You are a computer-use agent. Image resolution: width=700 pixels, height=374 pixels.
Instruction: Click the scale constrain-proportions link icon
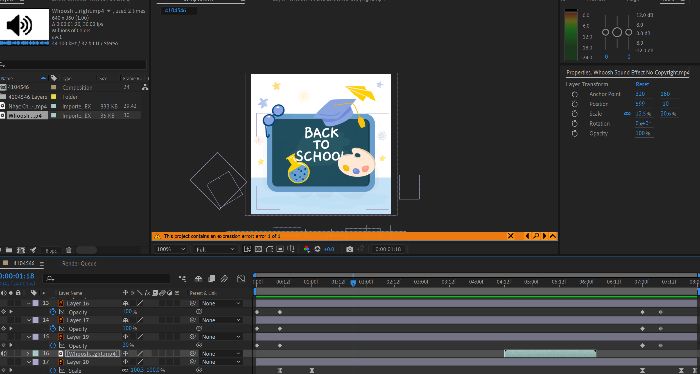(x=627, y=114)
